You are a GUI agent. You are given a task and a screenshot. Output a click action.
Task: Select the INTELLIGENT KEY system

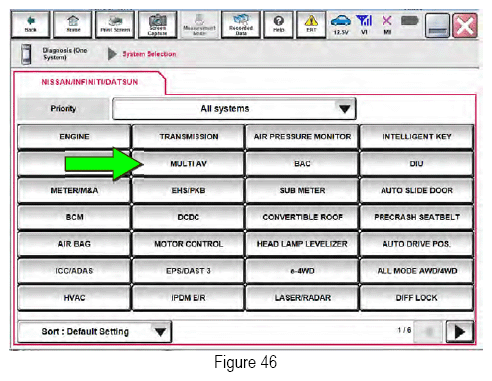(x=417, y=137)
